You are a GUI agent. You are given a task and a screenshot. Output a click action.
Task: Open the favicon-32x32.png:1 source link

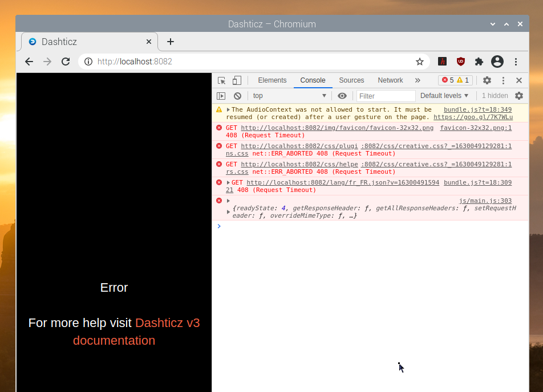(476, 128)
